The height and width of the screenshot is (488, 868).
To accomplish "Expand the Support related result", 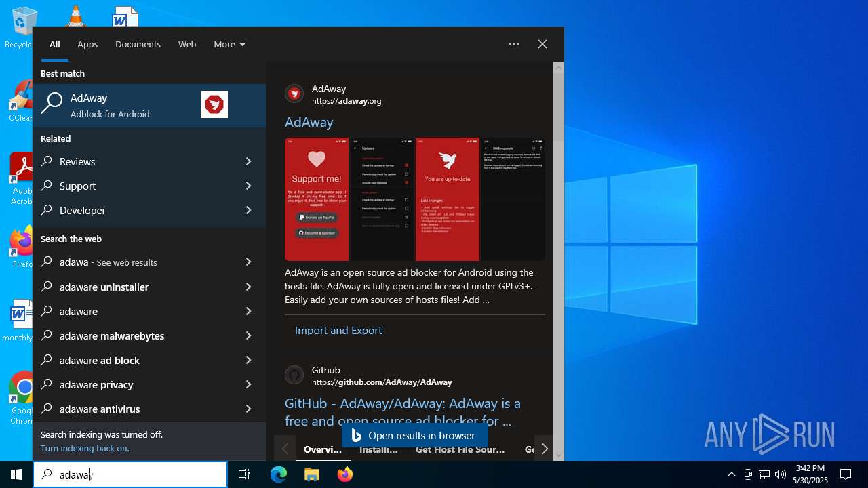I will (248, 186).
